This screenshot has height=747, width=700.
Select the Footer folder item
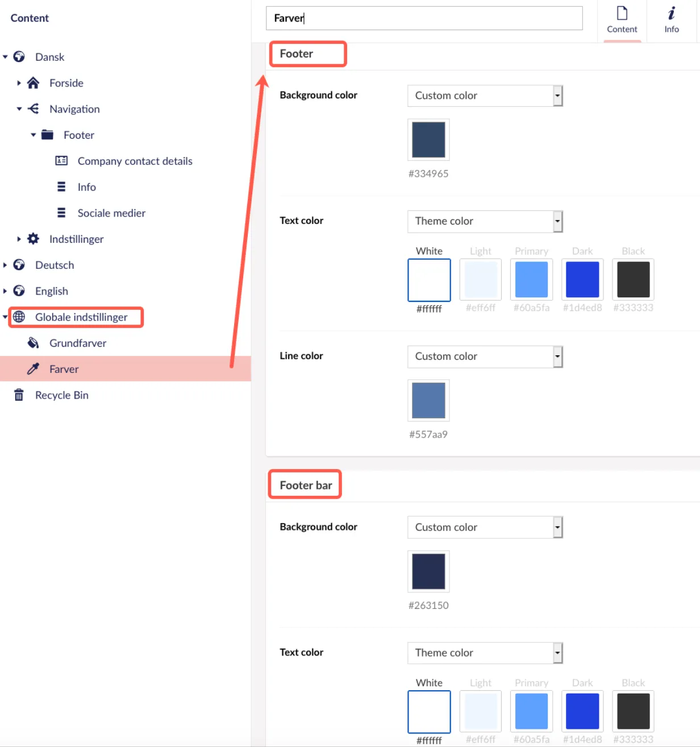79,135
